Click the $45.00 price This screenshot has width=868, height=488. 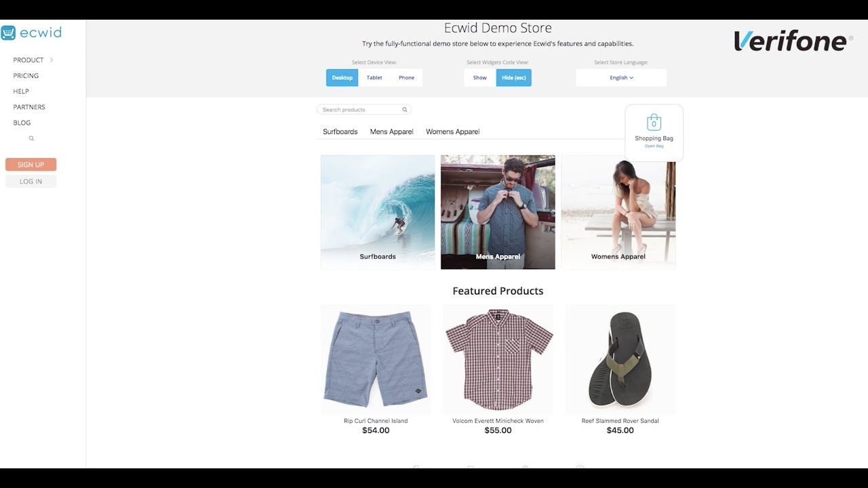[620, 430]
